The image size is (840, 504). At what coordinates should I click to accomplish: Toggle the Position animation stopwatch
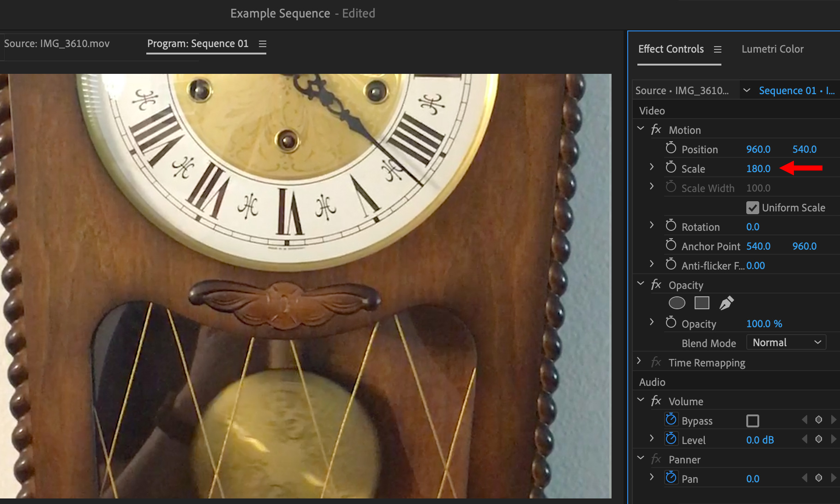pos(671,149)
